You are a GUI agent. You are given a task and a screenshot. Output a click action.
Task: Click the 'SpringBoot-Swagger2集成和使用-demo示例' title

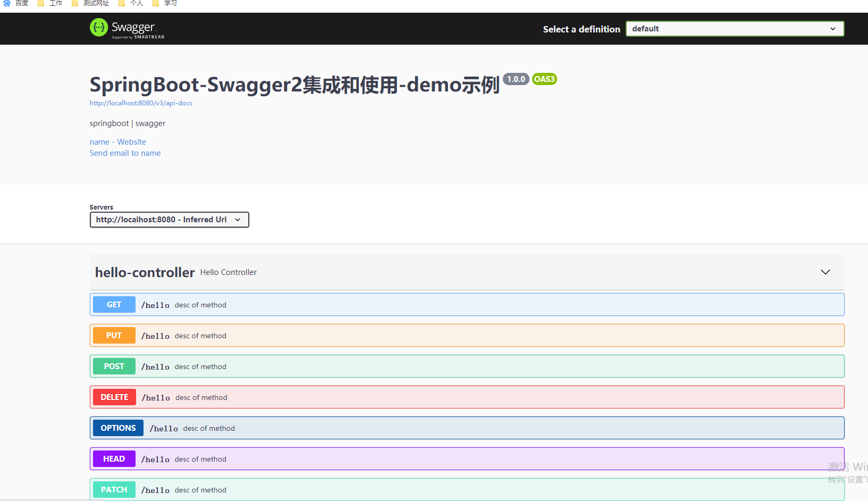[294, 85]
